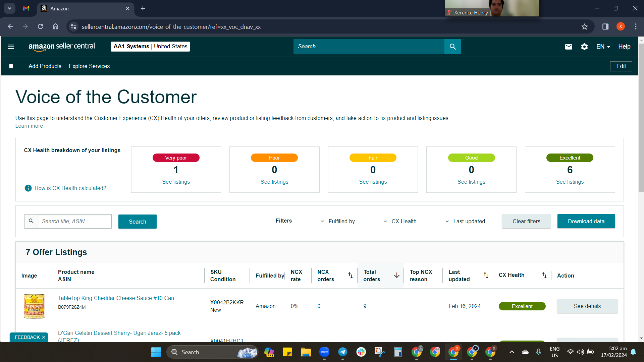Viewport: 644px width, 362px height.
Task: Open the Windows Start menu
Action: pyautogui.click(x=156, y=352)
